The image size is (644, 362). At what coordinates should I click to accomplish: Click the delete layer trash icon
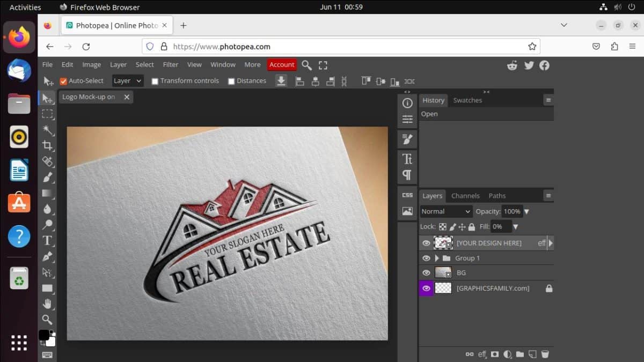546,354
